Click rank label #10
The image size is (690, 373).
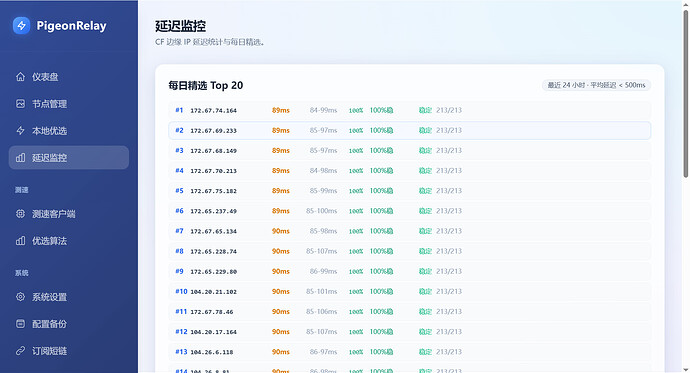(181, 291)
